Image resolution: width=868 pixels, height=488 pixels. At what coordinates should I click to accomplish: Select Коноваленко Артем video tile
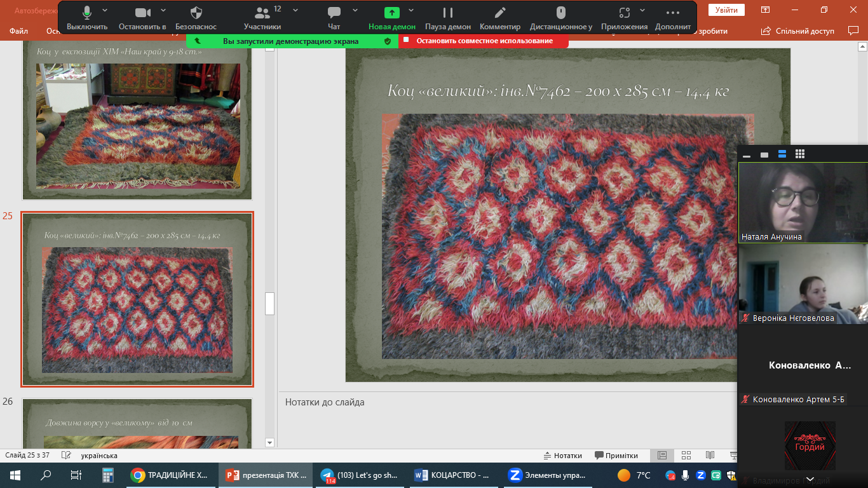point(803,365)
